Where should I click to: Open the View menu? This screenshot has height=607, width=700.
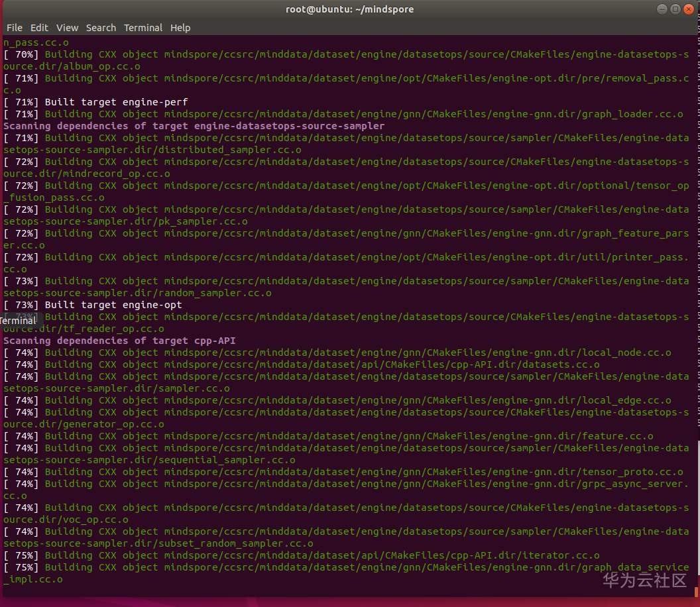point(67,28)
